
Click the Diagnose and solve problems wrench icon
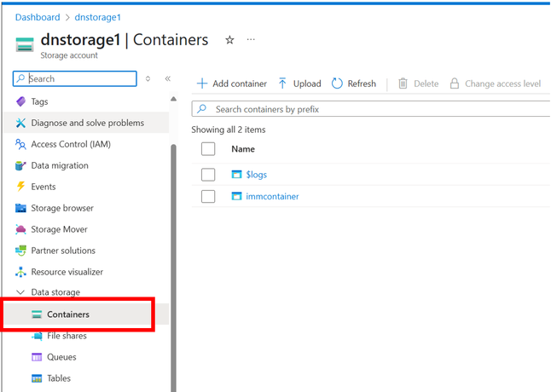pos(20,123)
